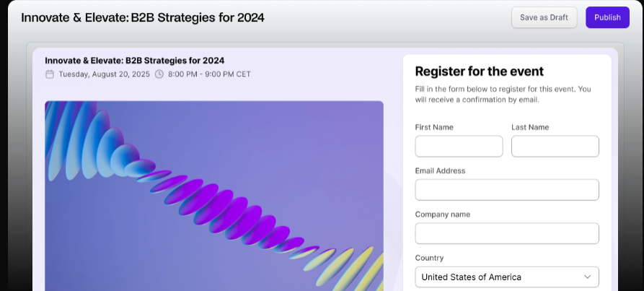Expand the Country dropdown chevron arrow
Image resolution: width=644 pixels, height=291 pixels.
587,277
